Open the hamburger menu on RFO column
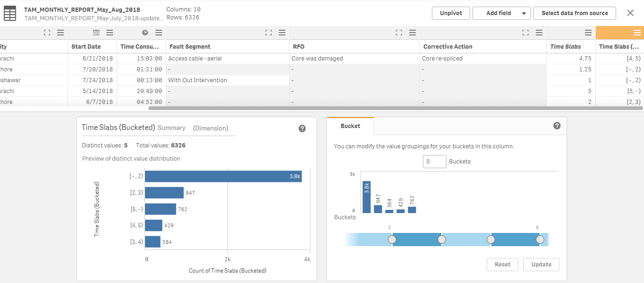The height and width of the screenshot is (283, 644). click(x=412, y=33)
